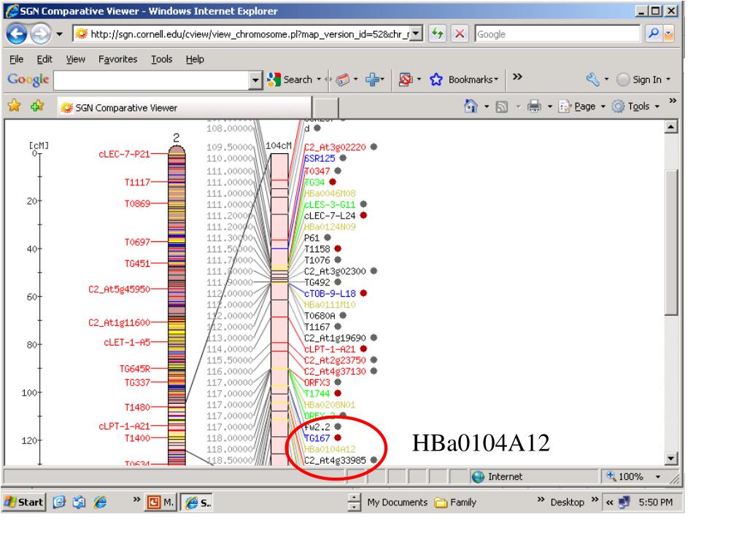This screenshot has height=560, width=747.
Task: Click the scrollbar down arrow
Action: pyautogui.click(x=671, y=459)
